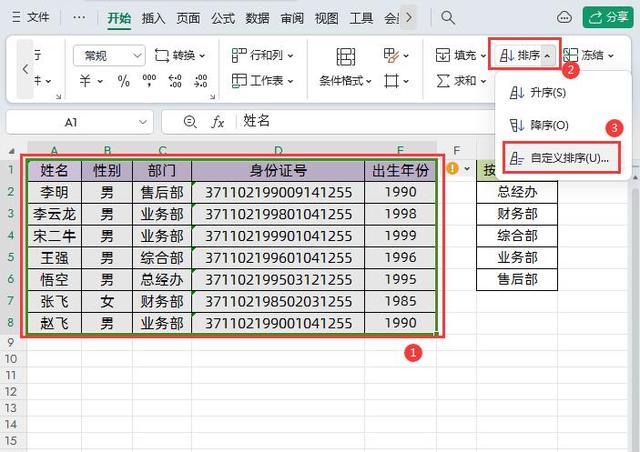Select cell containing 李云龙
The image size is (640, 452).
(x=54, y=214)
